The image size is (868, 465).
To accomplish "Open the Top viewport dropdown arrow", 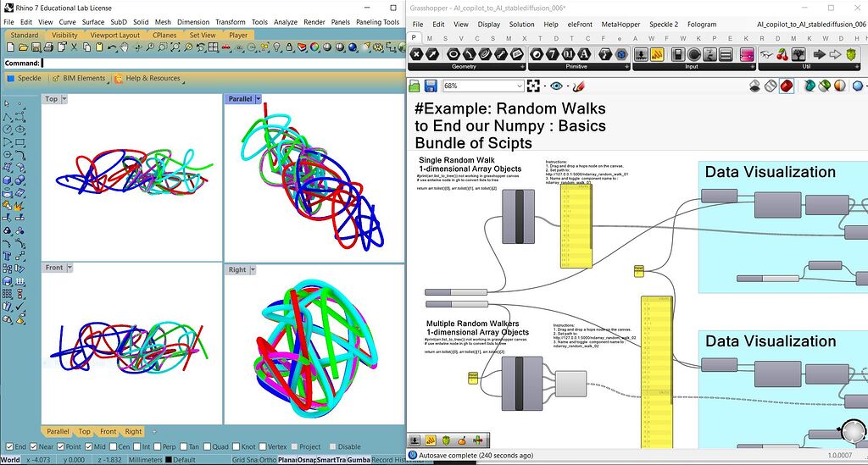I will click(x=64, y=99).
